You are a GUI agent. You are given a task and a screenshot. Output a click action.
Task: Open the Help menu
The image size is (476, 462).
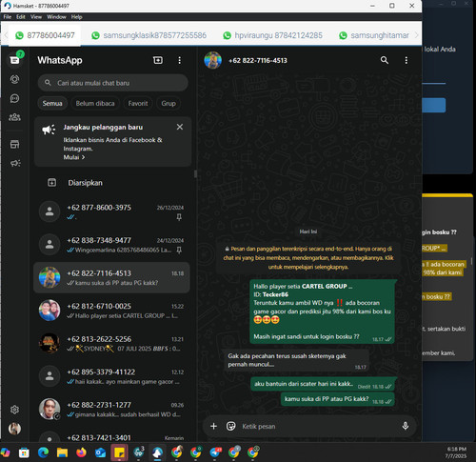(x=76, y=17)
